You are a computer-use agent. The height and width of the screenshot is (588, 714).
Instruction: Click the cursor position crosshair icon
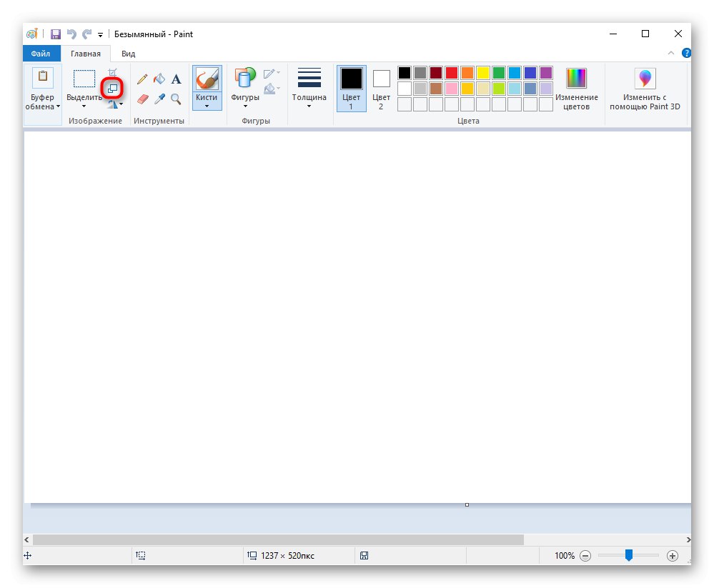[x=28, y=556]
